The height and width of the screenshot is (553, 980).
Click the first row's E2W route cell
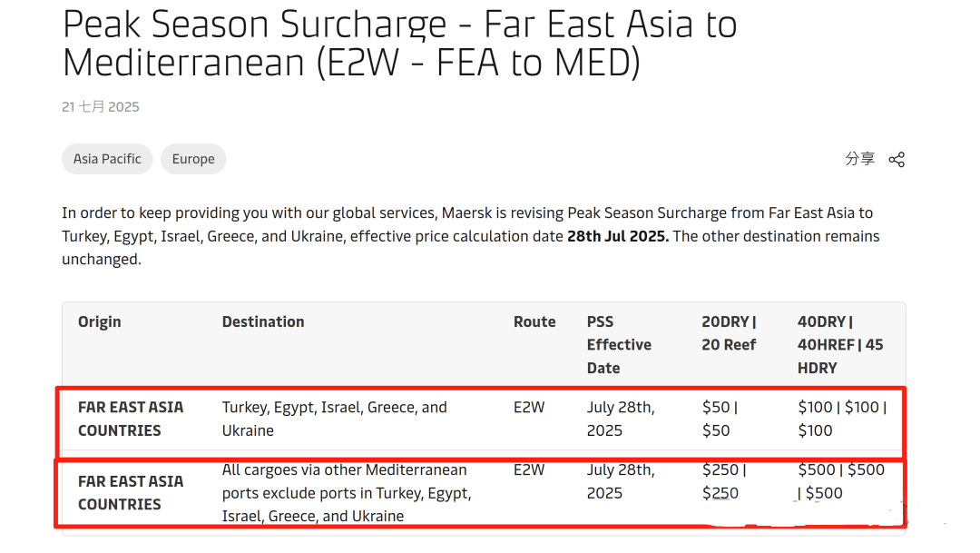click(x=529, y=408)
